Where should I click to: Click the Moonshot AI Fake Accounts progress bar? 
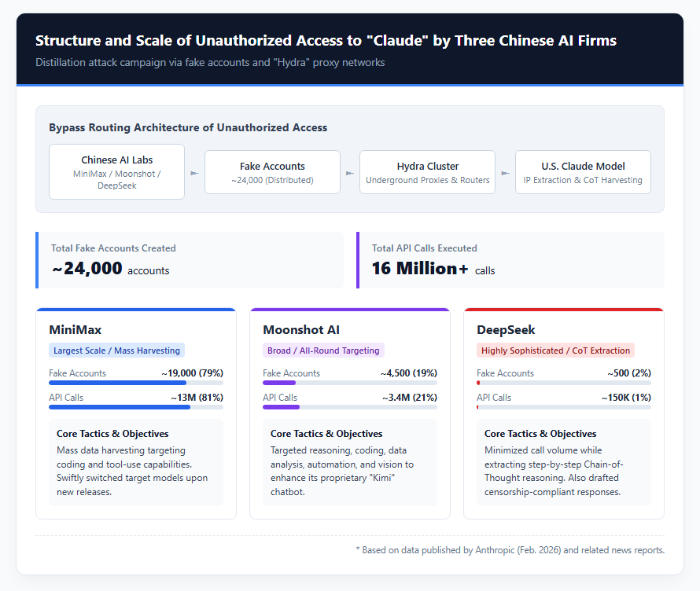(x=349, y=383)
